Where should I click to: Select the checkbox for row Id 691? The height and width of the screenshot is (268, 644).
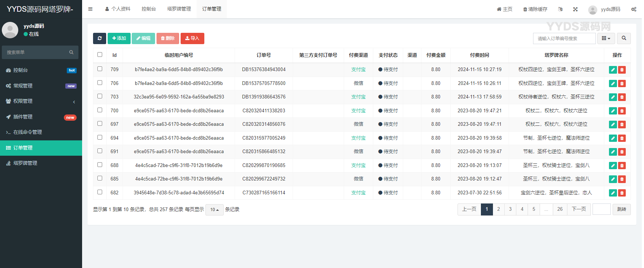click(100, 151)
